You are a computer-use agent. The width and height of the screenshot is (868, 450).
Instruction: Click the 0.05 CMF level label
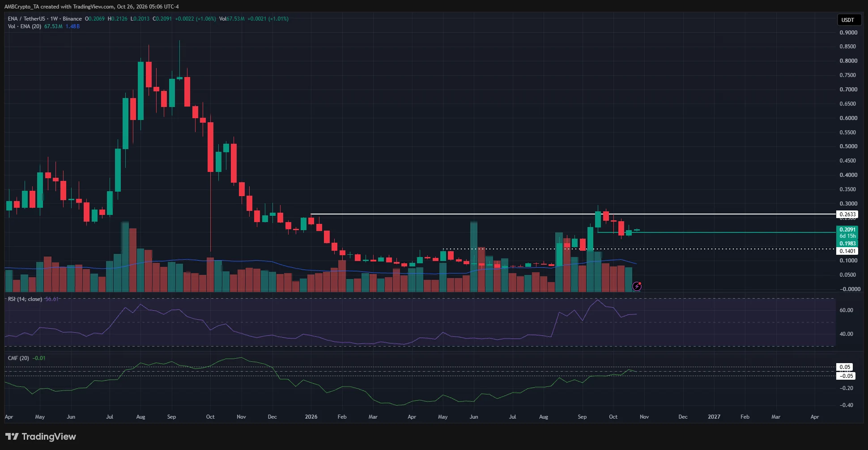pyautogui.click(x=845, y=367)
